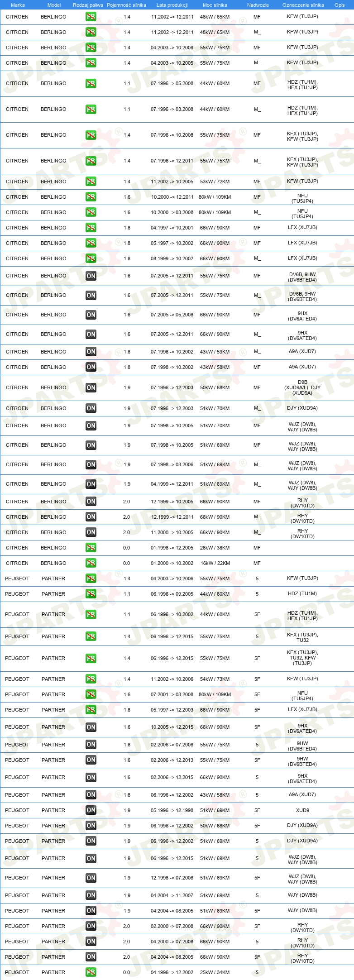Click production dates 05.1997 -> 10.2002
The image size is (354, 980).
tap(172, 243)
